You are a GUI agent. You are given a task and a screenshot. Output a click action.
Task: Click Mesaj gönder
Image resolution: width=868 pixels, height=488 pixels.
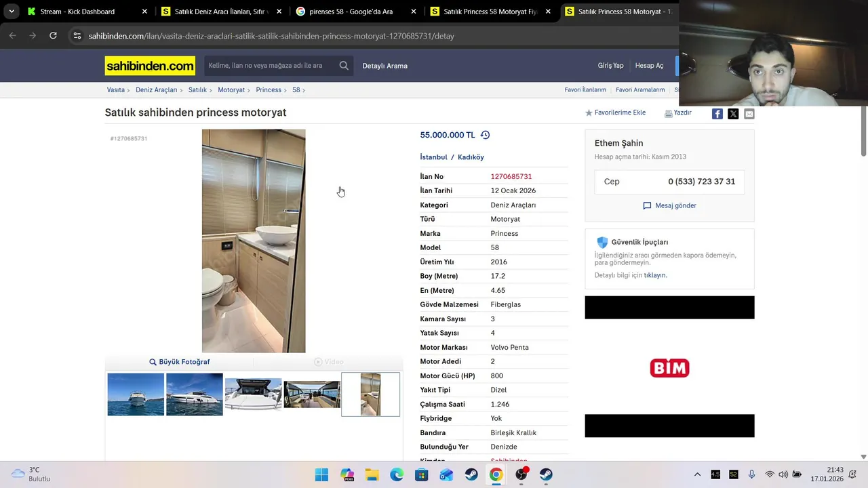[x=669, y=205]
